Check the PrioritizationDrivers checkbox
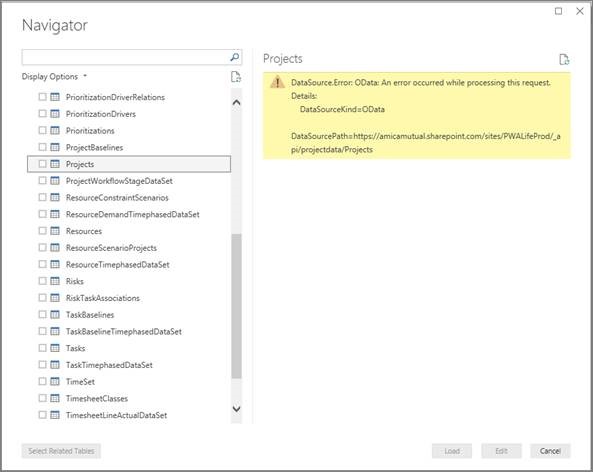 42,113
